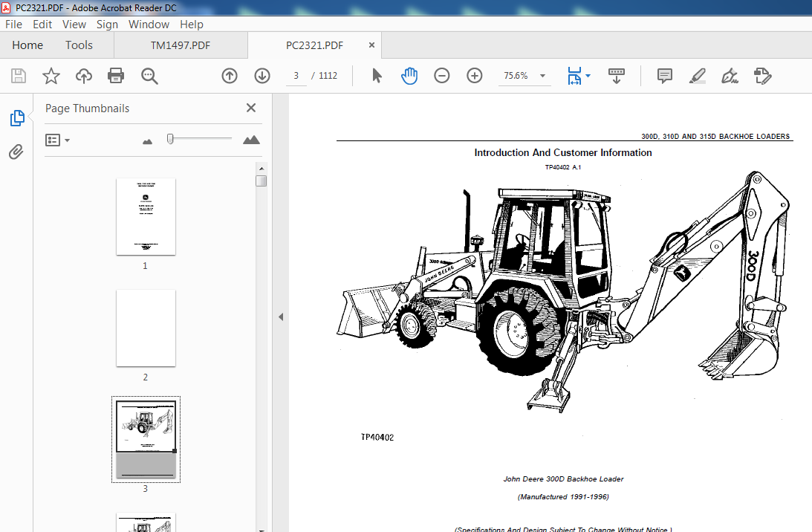Click the TP40402 figure label

(377, 437)
